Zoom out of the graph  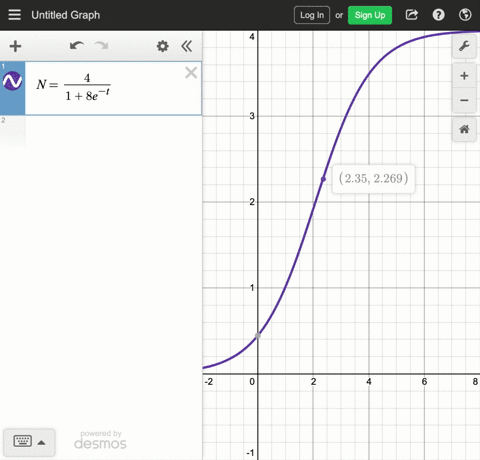(464, 100)
